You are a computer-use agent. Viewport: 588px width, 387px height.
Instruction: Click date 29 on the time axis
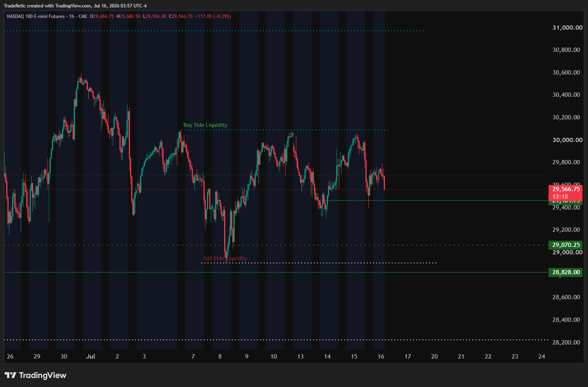37,357
